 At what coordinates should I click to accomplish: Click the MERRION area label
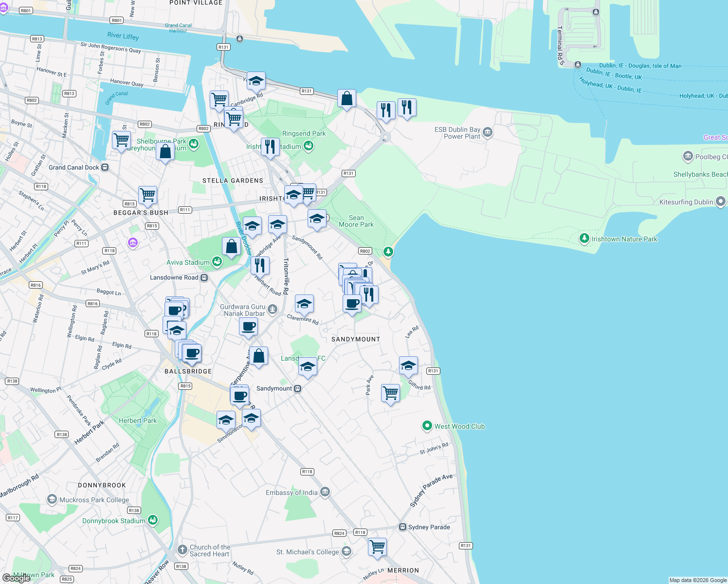click(x=403, y=570)
